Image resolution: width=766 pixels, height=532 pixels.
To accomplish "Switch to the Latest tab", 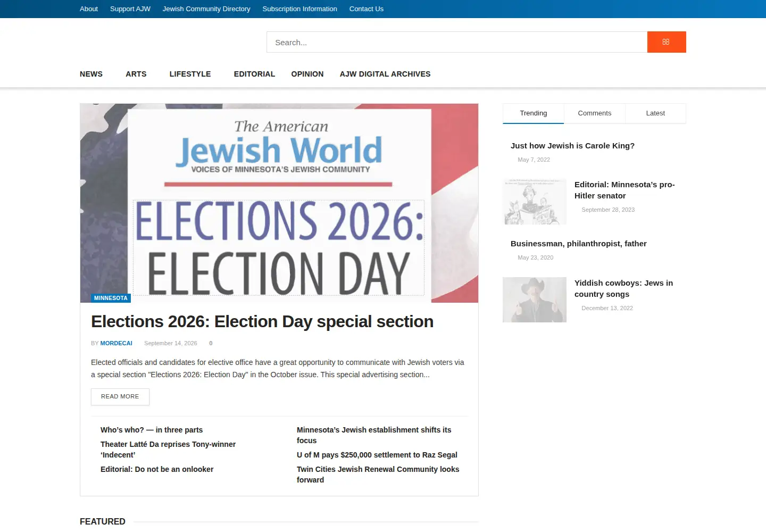I will [655, 113].
